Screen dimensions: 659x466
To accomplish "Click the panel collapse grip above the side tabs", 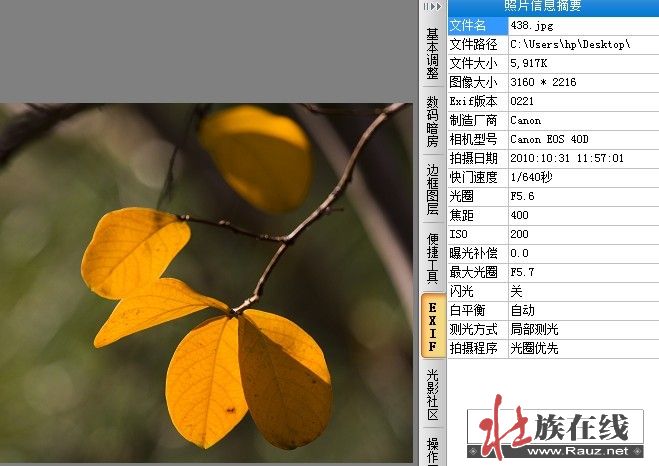I will tap(432, 6).
